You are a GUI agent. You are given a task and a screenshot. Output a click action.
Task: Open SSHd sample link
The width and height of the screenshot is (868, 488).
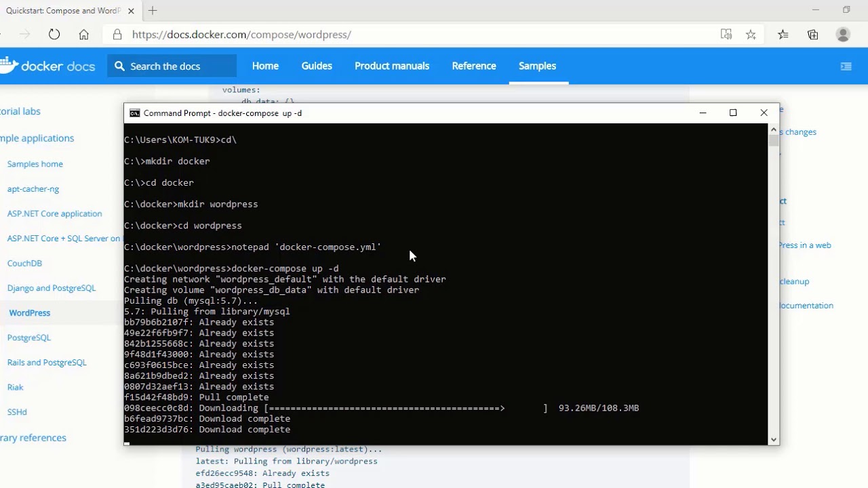17,412
